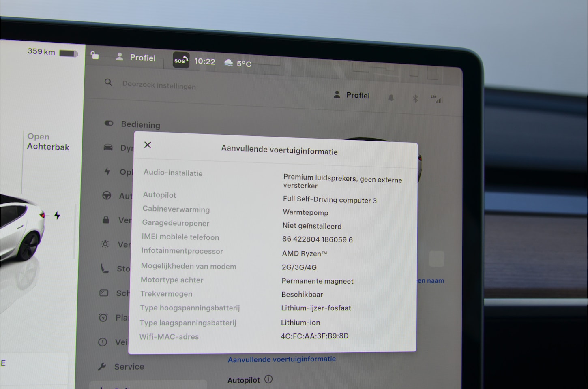Open the Bediening settings menu
Image resolution: width=588 pixels, height=389 pixels.
tap(140, 125)
